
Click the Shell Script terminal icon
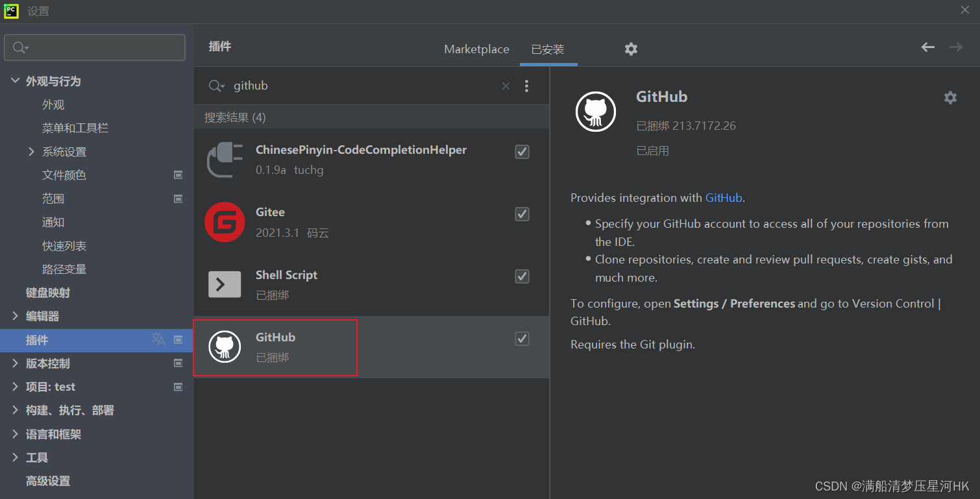(x=225, y=284)
